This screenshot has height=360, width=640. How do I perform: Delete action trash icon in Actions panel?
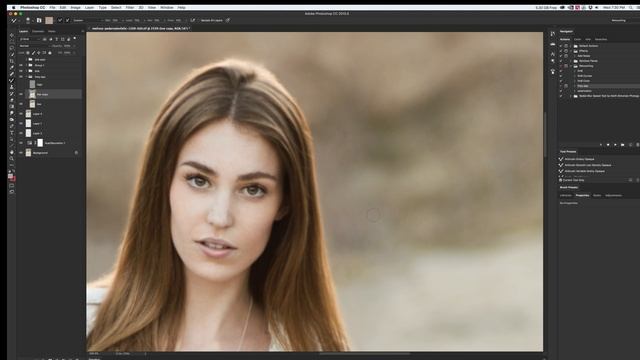(x=638, y=144)
